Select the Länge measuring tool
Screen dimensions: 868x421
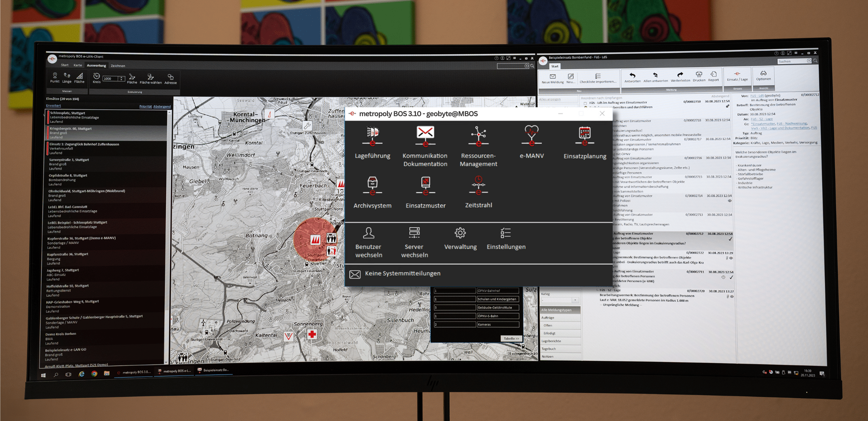point(67,77)
